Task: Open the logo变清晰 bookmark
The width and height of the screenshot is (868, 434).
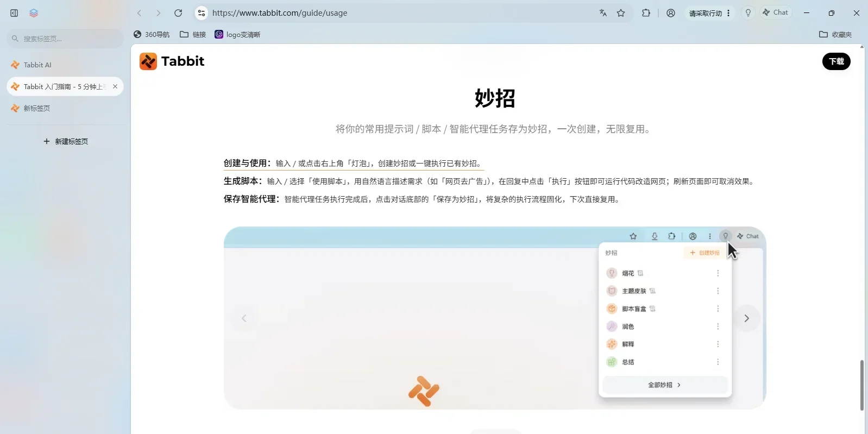Action: (x=237, y=35)
